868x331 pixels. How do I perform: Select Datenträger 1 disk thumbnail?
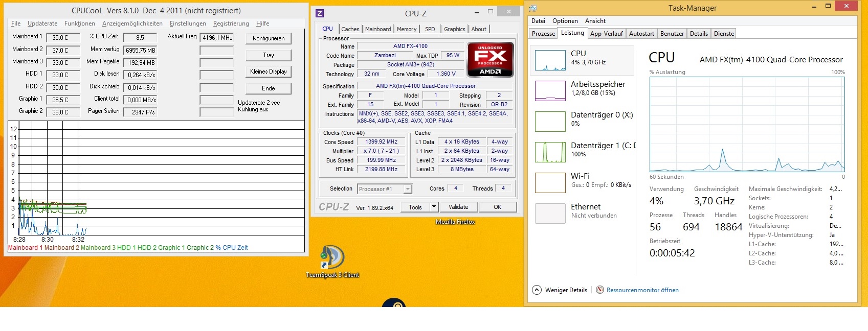550,152
